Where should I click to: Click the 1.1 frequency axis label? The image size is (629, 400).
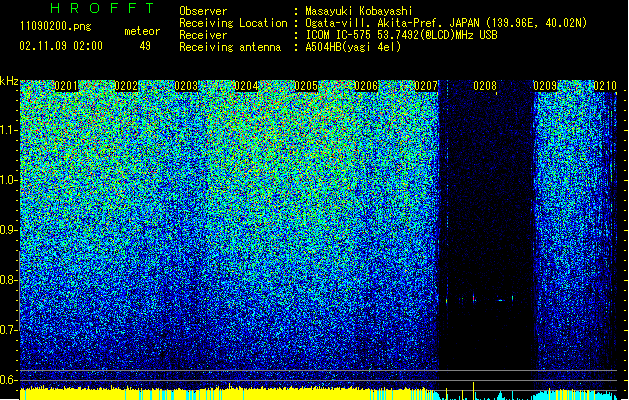9,130
